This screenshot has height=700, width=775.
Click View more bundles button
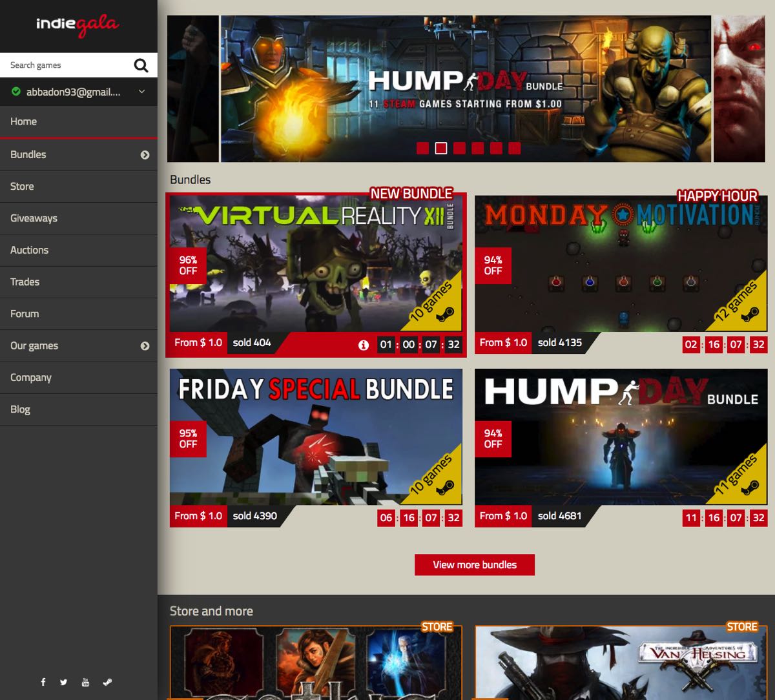pyautogui.click(x=475, y=565)
